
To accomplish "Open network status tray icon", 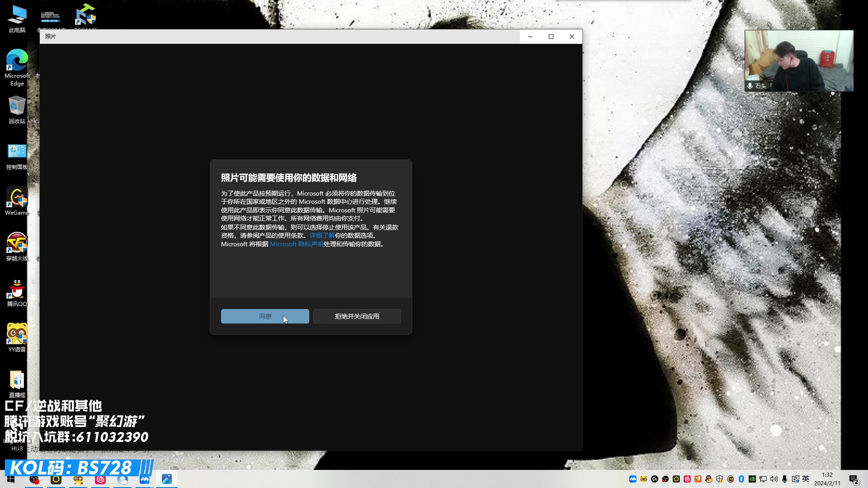I will click(x=763, y=479).
